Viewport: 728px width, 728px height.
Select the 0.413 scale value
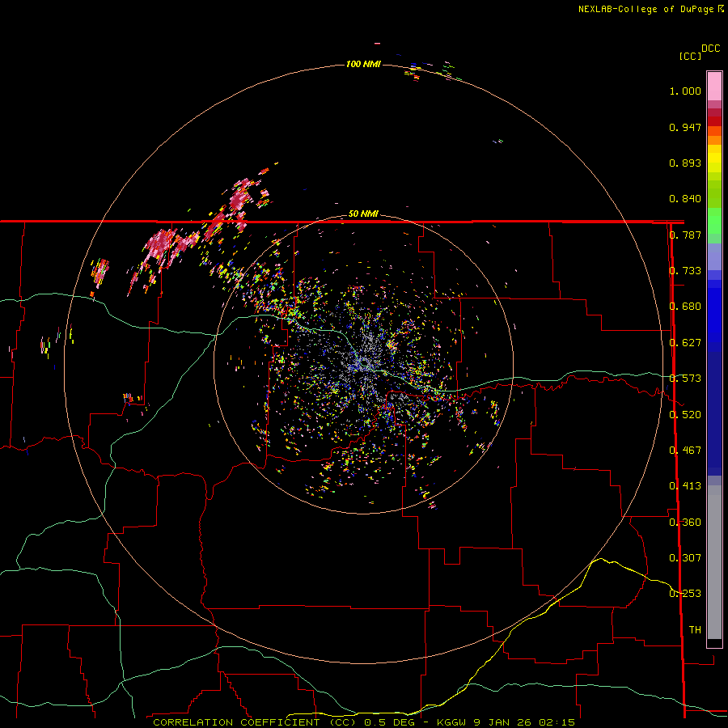(685, 486)
